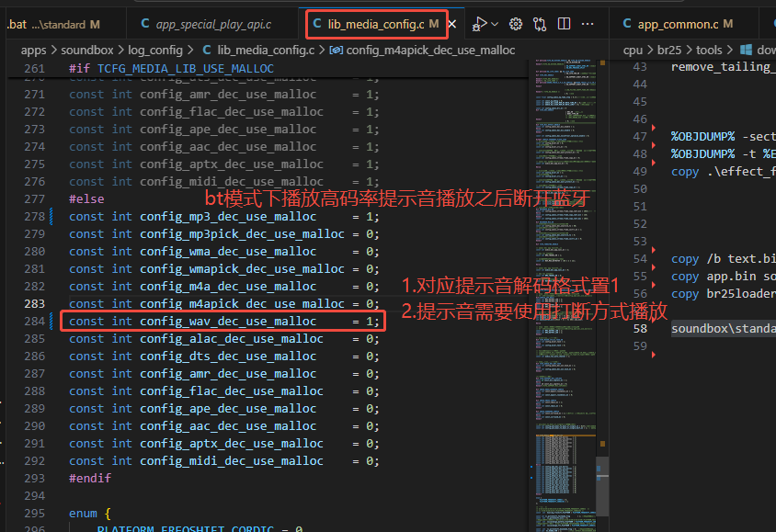This screenshot has width=776, height=532.
Task: Click the '#endif' directive on line 293
Action: click(90, 478)
